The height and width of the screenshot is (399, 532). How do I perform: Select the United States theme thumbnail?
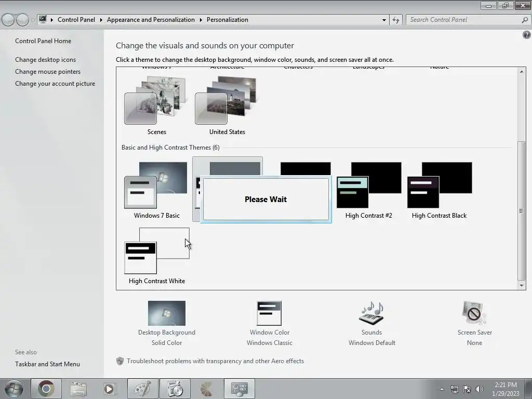click(x=227, y=100)
